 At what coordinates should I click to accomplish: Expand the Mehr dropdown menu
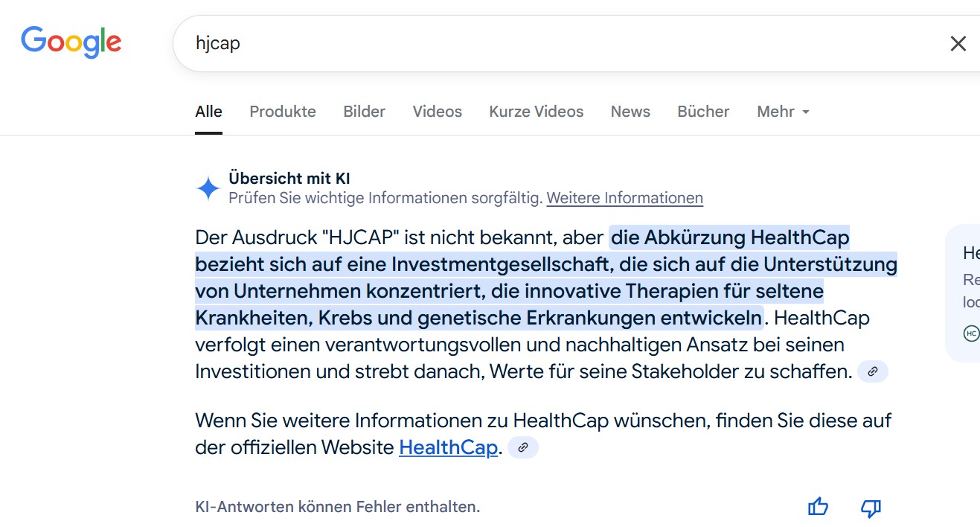click(783, 112)
